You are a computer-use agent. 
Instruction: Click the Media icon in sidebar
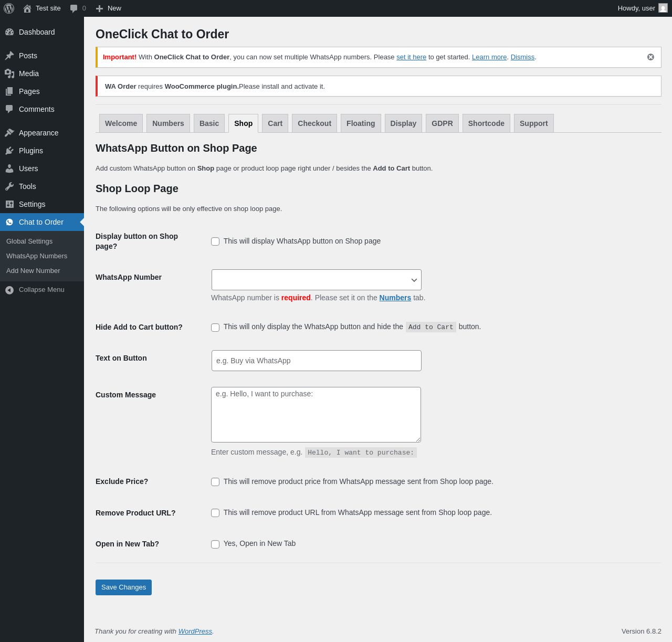[9, 73]
